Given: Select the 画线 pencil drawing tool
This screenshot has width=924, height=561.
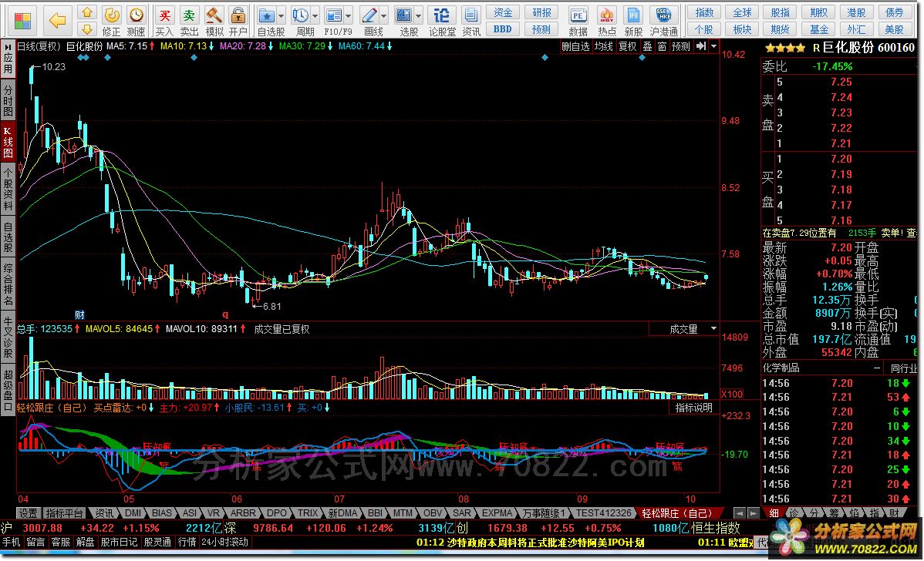Looking at the screenshot, I should pos(369,15).
